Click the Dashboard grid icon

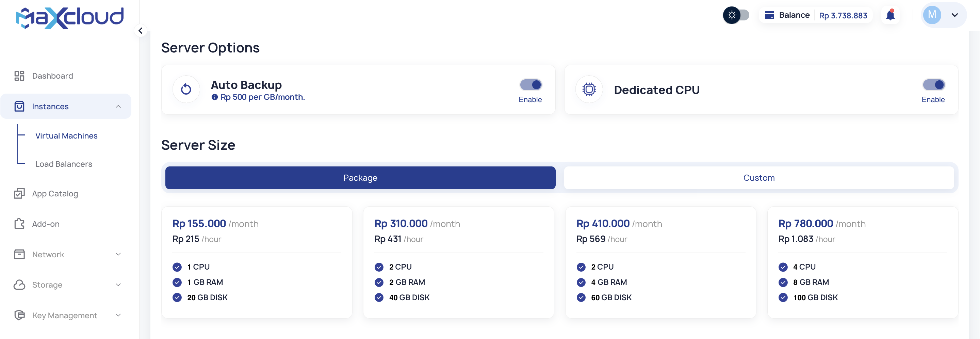click(x=19, y=76)
